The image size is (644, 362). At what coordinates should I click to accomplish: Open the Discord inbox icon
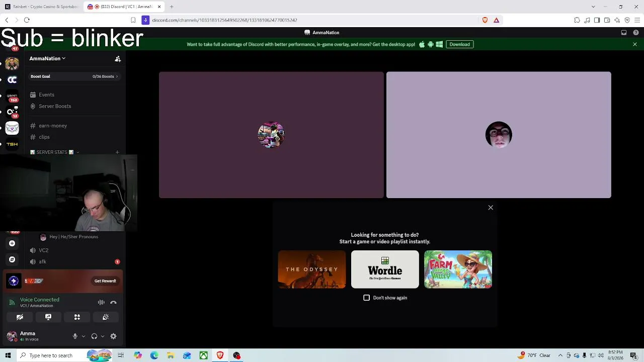624,33
